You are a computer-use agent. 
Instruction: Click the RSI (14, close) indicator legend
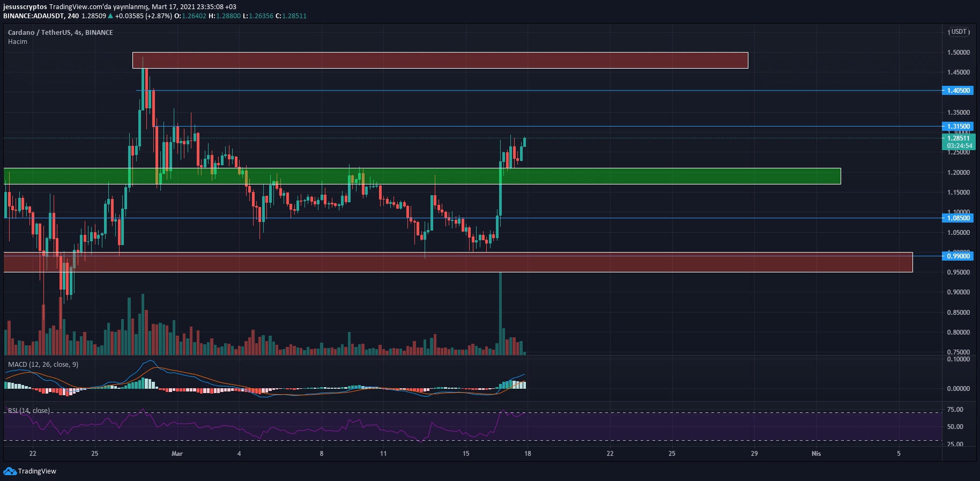(x=29, y=411)
